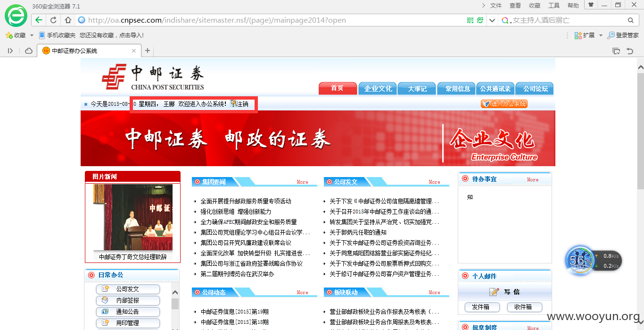Open the 收藏 menu in the top menu bar
Screen dimensions: 644x330
click(x=535, y=6)
